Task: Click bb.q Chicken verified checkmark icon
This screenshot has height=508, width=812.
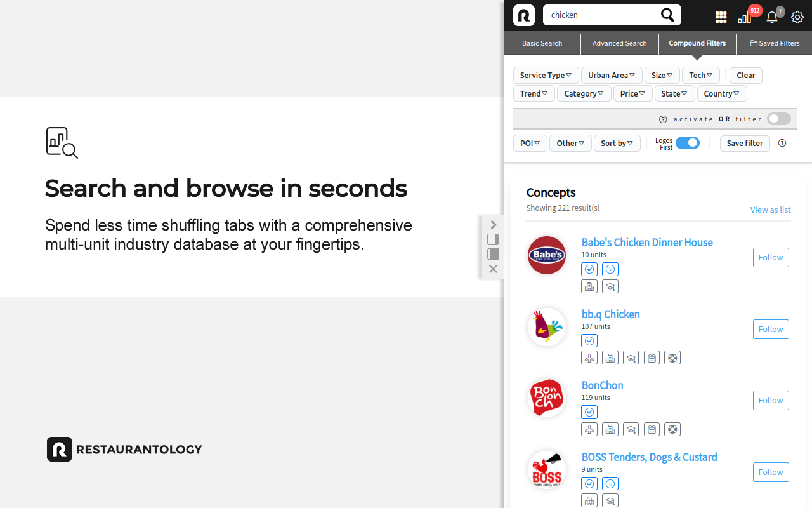Action: (x=589, y=341)
